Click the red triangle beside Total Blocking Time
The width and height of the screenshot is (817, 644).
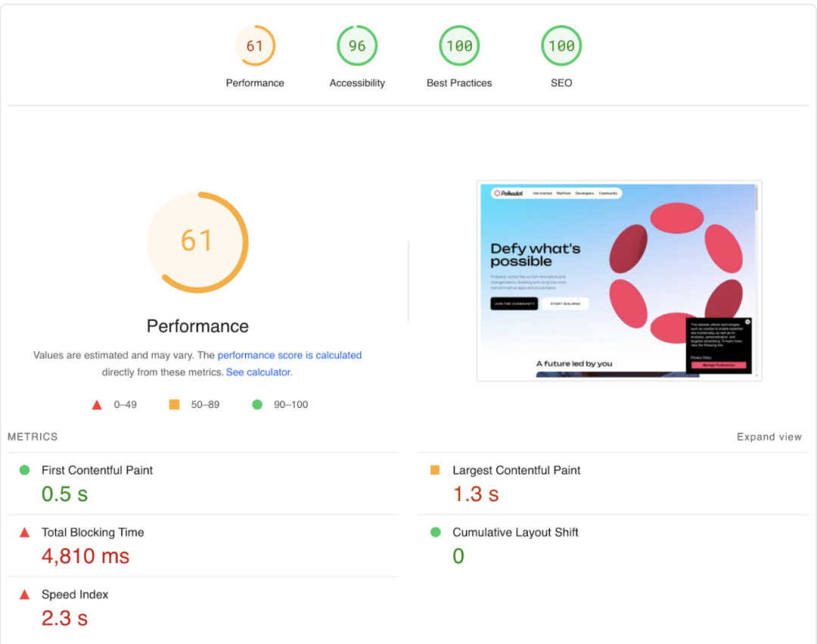click(x=24, y=533)
